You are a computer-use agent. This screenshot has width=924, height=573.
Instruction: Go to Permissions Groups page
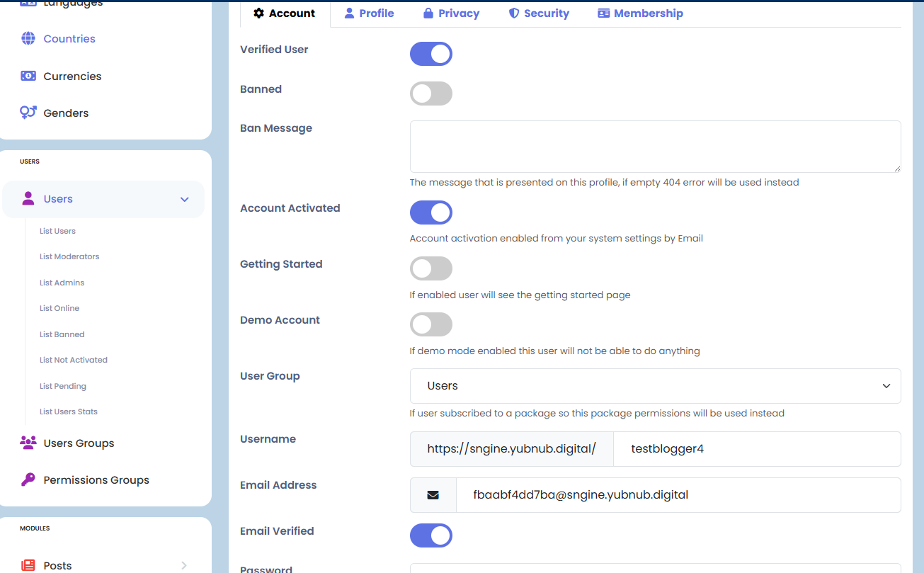click(x=96, y=480)
